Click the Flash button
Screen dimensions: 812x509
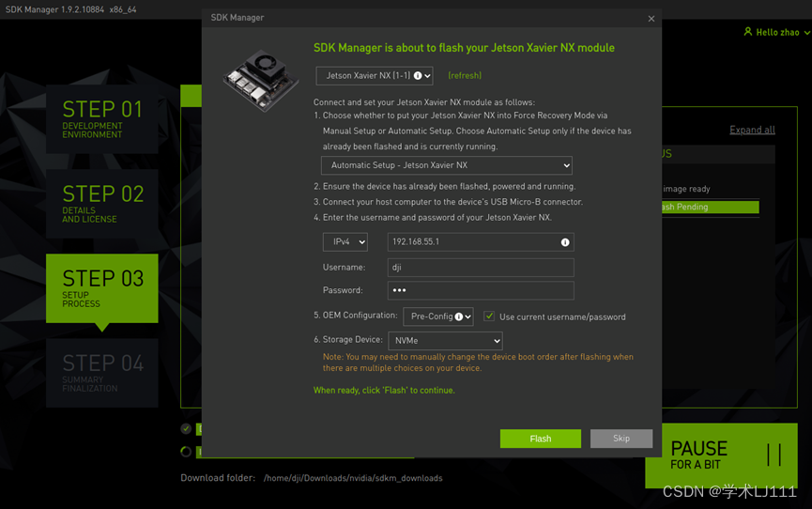tap(540, 439)
